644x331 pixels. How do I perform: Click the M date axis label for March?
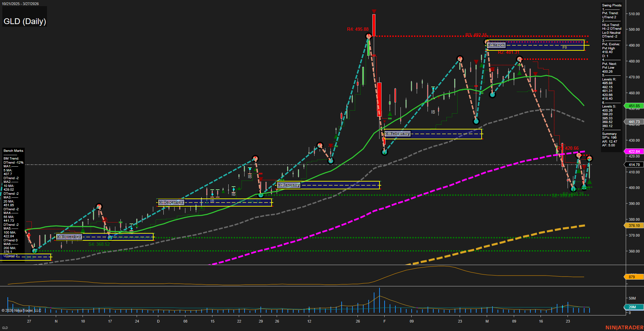point(487,321)
